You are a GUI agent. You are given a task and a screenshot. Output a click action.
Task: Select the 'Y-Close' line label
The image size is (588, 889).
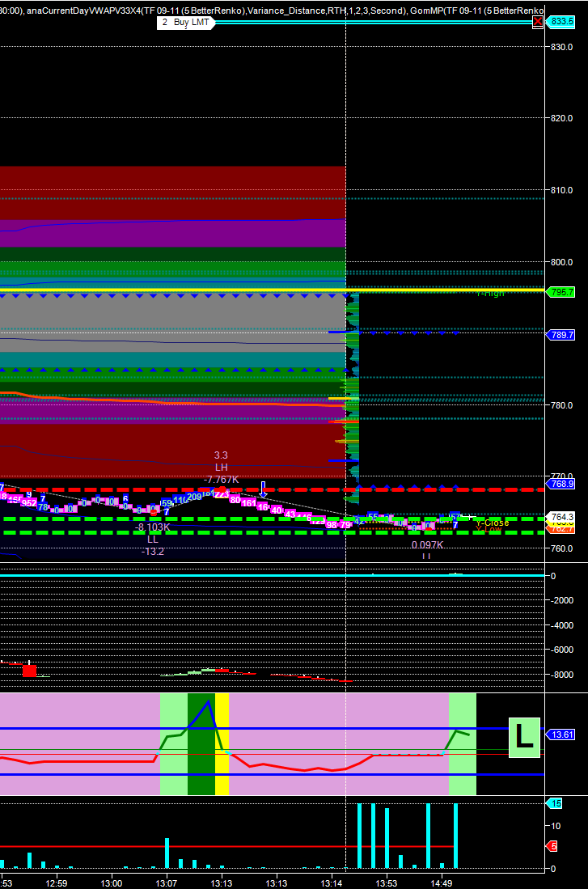(493, 523)
